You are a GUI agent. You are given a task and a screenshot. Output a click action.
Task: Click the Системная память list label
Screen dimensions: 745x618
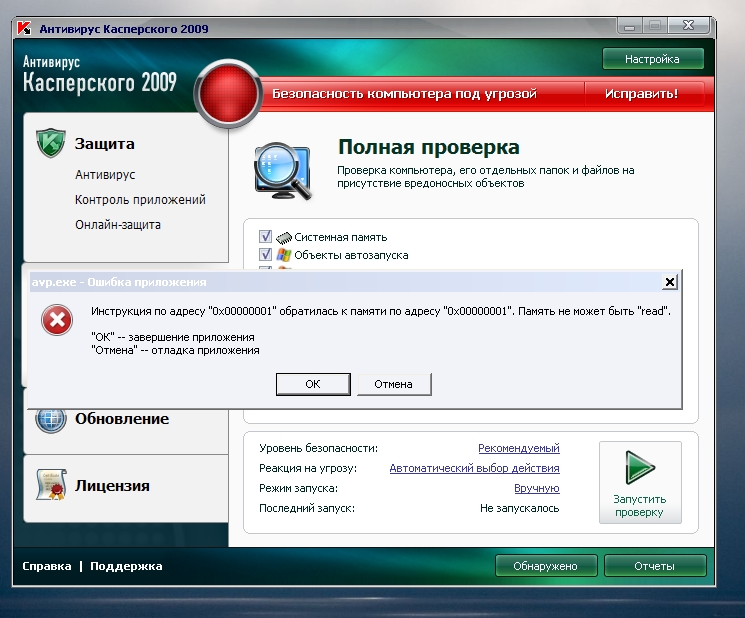point(341,237)
